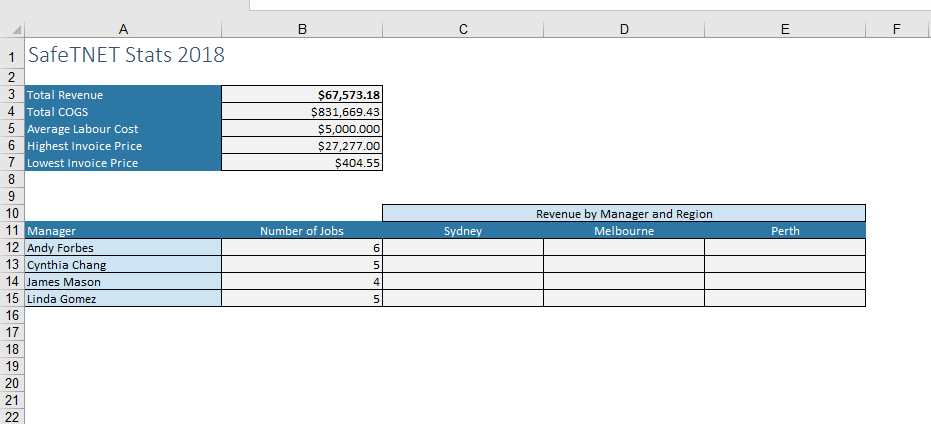The height and width of the screenshot is (424, 931).
Task: Select row 1 header
Action: 12,53
